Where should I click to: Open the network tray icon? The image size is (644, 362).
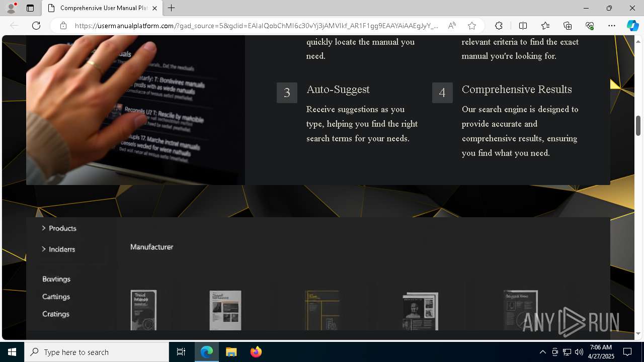tap(567, 352)
